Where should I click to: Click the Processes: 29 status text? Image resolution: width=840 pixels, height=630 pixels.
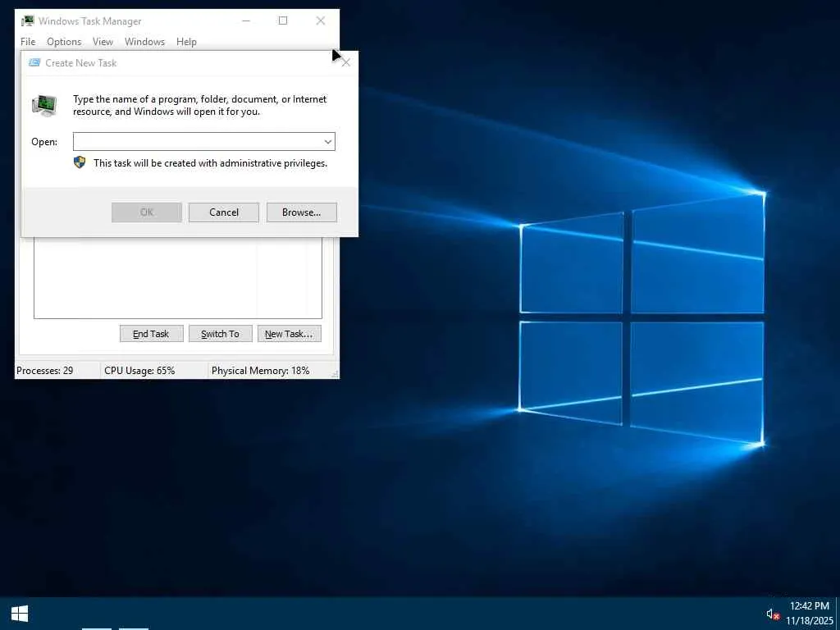point(45,371)
